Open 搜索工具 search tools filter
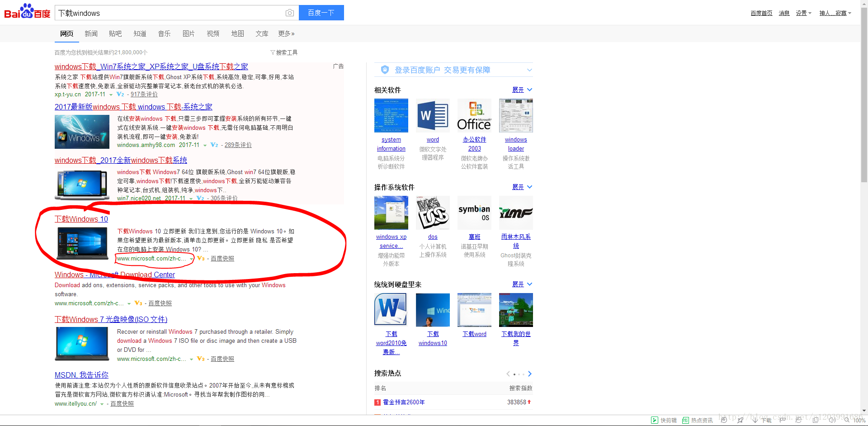 (x=284, y=52)
